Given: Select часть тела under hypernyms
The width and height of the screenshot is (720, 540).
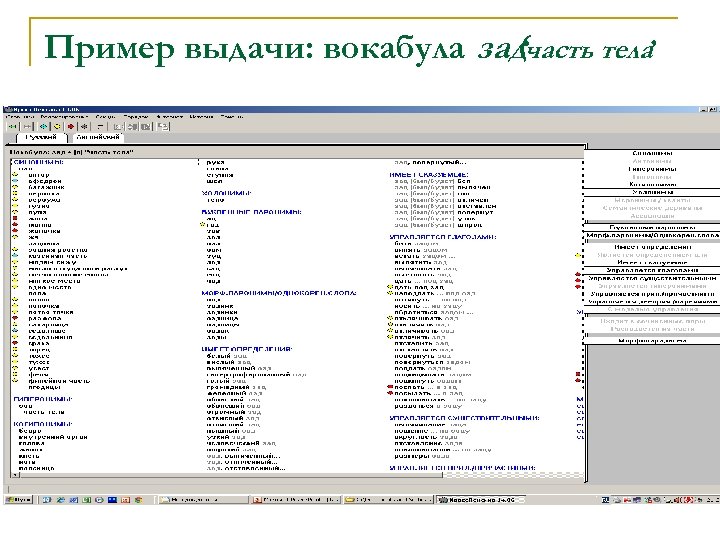Looking at the screenshot, I should [44, 412].
